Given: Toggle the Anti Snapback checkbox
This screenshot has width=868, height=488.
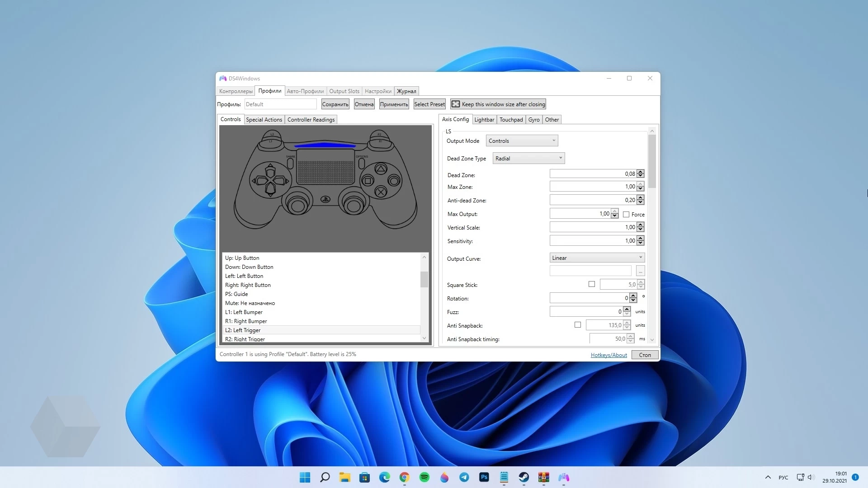Looking at the screenshot, I should click(x=578, y=325).
